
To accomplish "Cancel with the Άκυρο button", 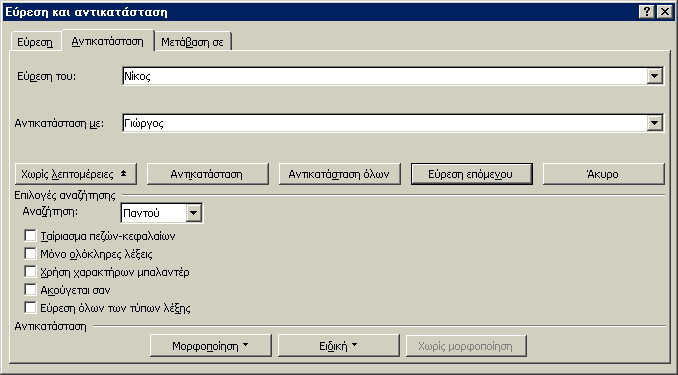I will 603,174.
